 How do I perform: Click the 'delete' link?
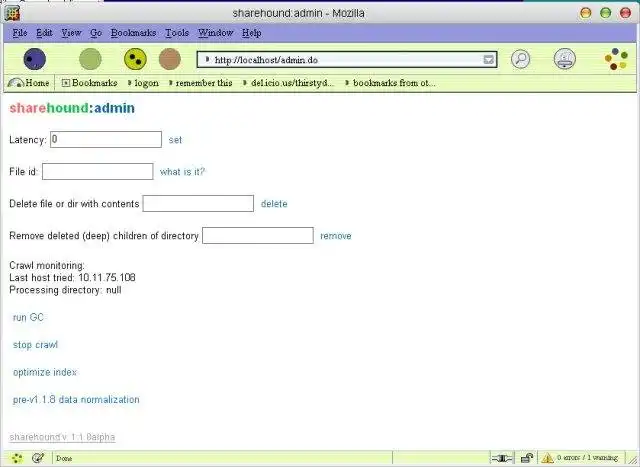274,203
